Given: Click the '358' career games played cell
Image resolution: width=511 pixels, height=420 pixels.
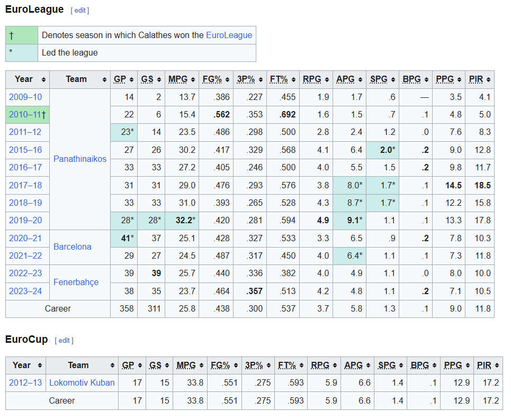Looking at the screenshot, I should point(124,308).
